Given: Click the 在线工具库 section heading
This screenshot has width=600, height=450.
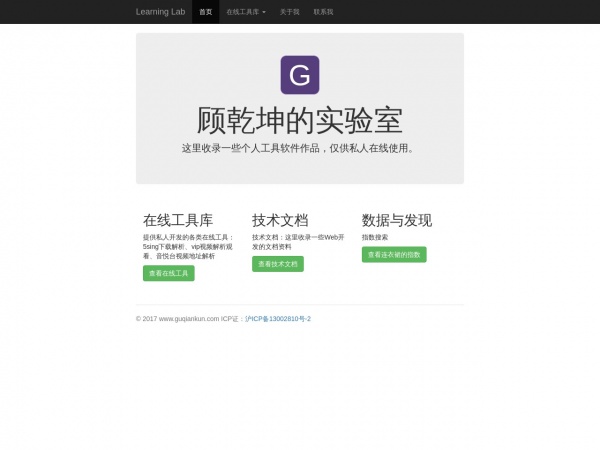Looking at the screenshot, I should [x=178, y=220].
